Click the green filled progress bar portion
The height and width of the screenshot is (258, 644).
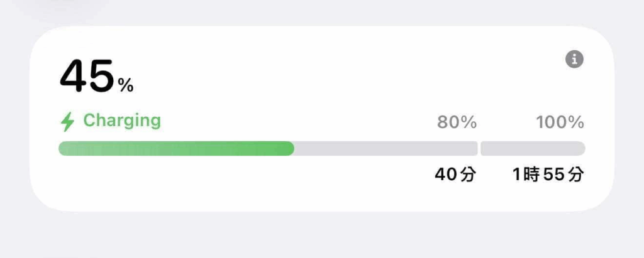[x=177, y=149]
